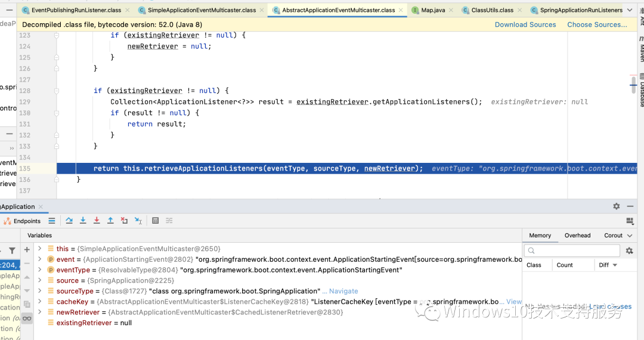Toggle the Show Watches glasses icon
644x340 pixels.
pos(27,319)
